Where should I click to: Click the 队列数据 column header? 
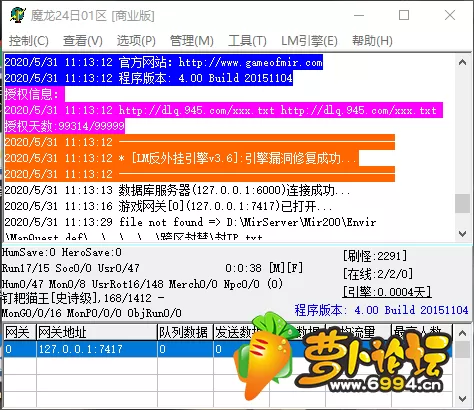click(185, 332)
